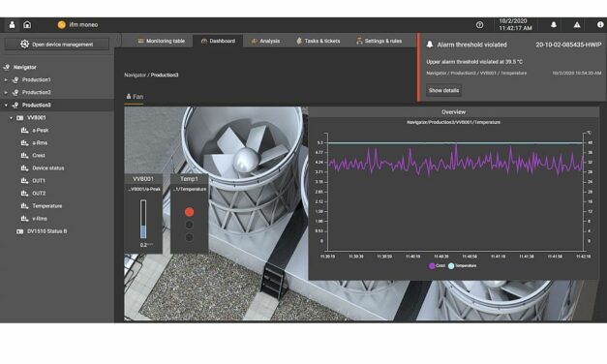Open warnings triangle icon in top bar
This screenshot has height=364, width=607.
[x=577, y=25]
